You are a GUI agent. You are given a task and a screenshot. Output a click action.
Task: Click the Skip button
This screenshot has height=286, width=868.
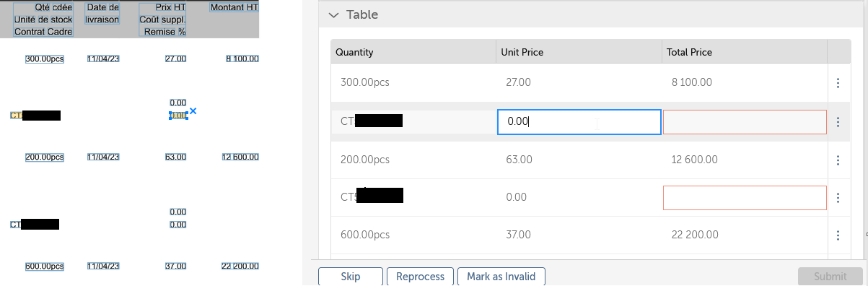point(350,277)
